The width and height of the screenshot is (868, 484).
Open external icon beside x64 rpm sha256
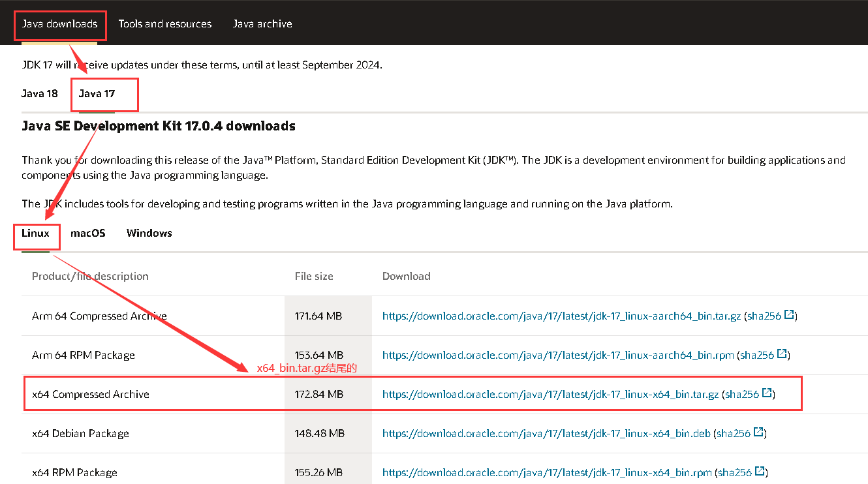[x=760, y=472]
